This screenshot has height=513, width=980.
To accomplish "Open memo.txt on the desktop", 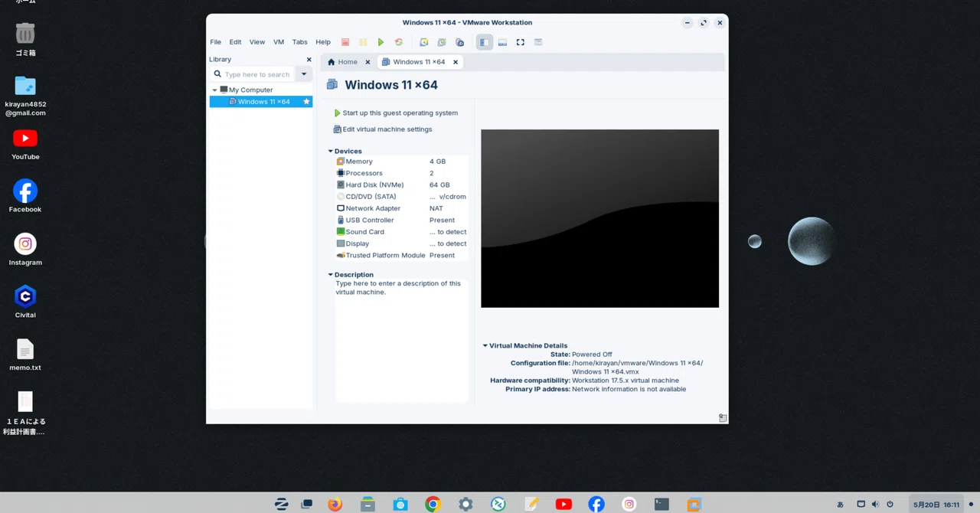I will pos(25,355).
